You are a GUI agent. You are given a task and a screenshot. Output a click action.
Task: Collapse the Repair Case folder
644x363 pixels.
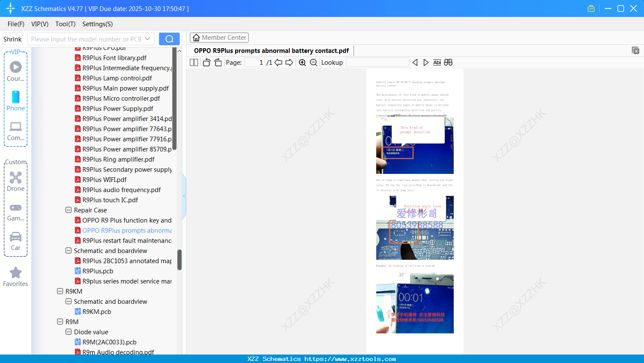[69, 210]
